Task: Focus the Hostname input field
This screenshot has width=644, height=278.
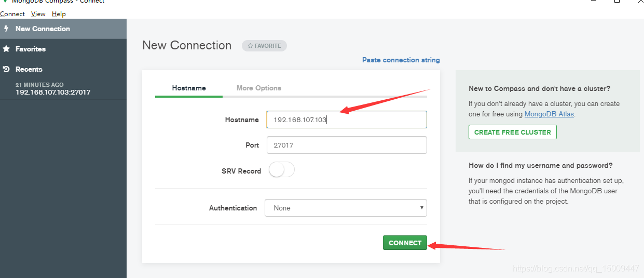Action: tap(347, 120)
